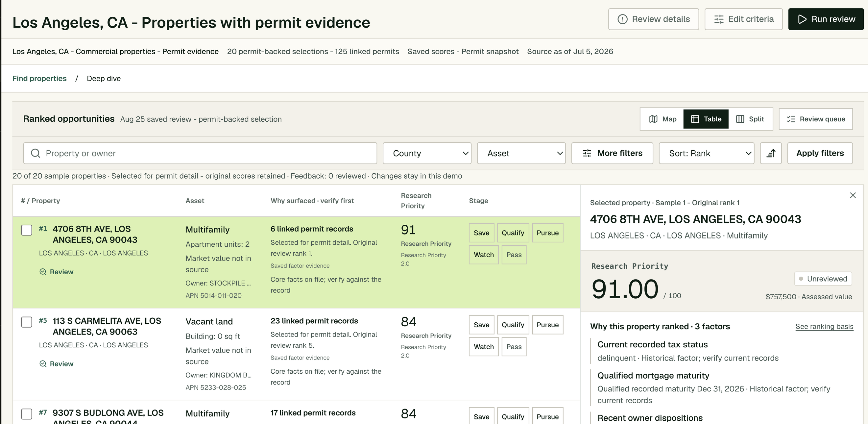Click the Review link under 113 S CARMELITA AVE
The image size is (868, 424).
coord(57,364)
